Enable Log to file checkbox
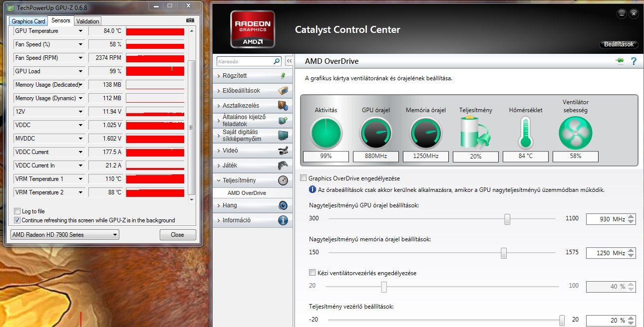644x327 pixels. [x=17, y=211]
